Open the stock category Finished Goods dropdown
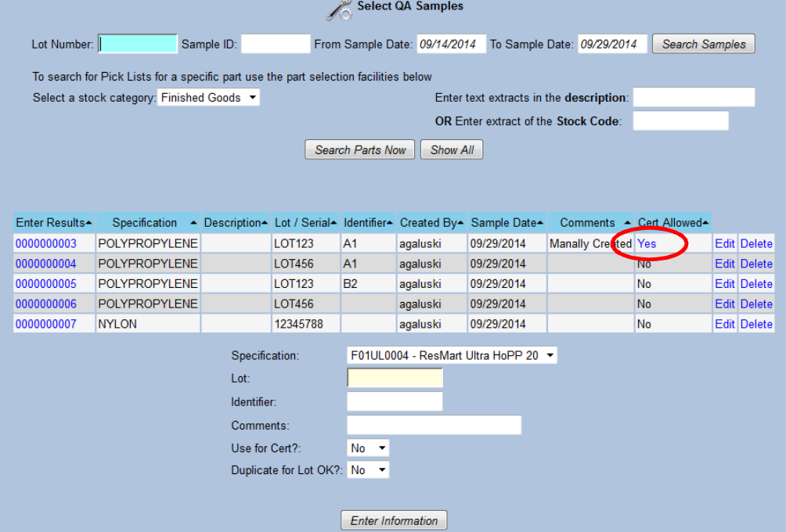Image resolution: width=786 pixels, height=532 pixels. coord(208,98)
